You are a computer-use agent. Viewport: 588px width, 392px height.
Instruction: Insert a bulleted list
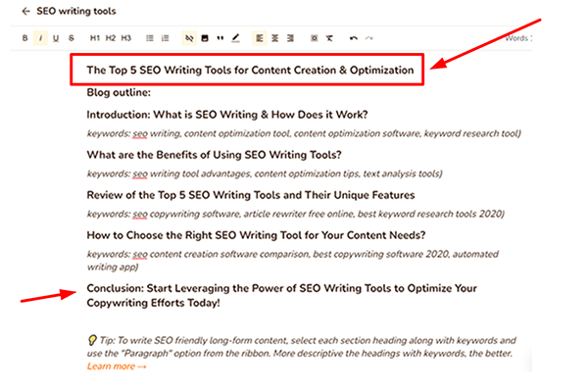[150, 38]
